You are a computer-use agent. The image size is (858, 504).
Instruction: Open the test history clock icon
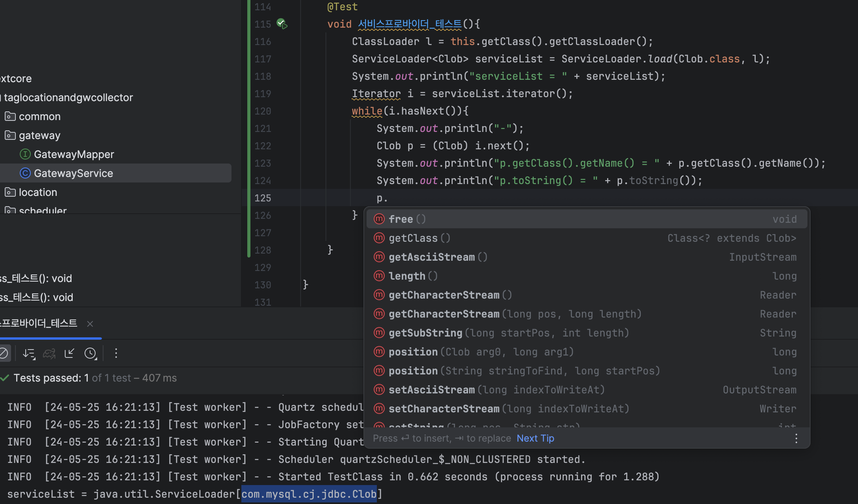click(90, 353)
